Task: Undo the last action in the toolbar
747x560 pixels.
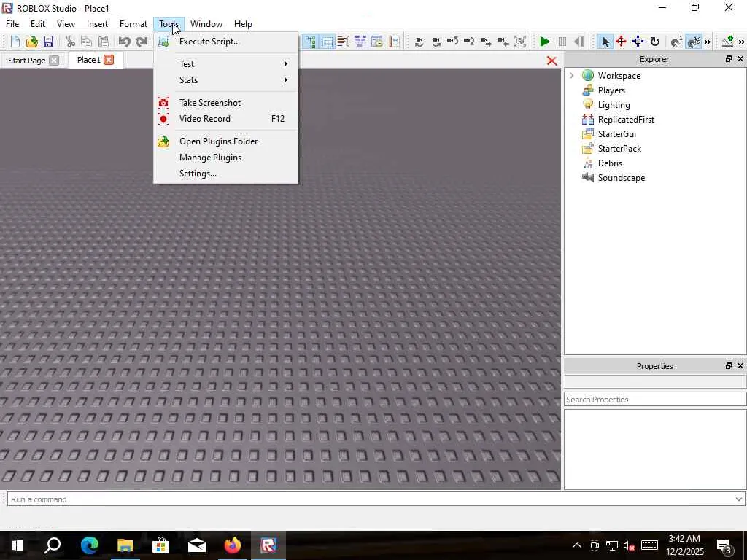Action: 125,42
